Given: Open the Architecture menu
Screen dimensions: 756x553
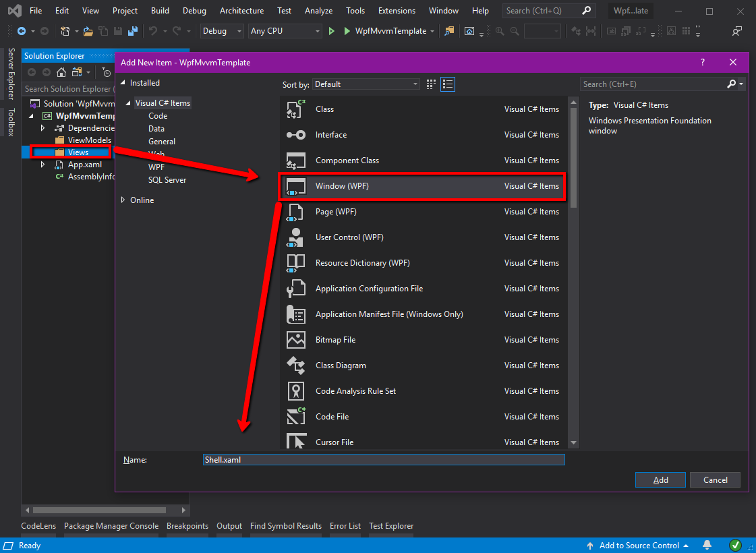Looking at the screenshot, I should point(241,11).
